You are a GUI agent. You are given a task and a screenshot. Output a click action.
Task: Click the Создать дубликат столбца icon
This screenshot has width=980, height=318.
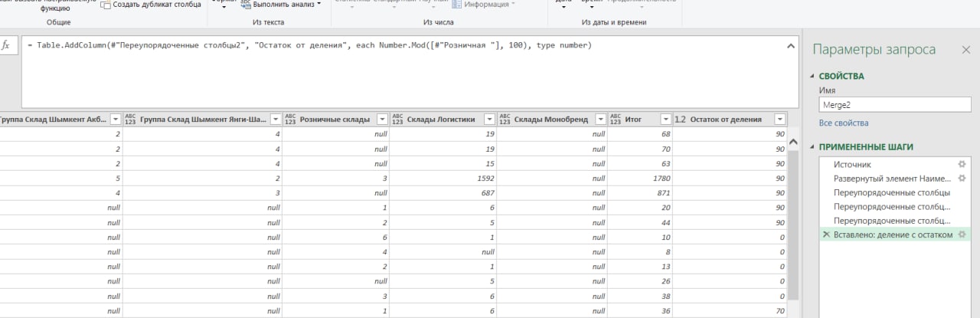click(x=106, y=4)
